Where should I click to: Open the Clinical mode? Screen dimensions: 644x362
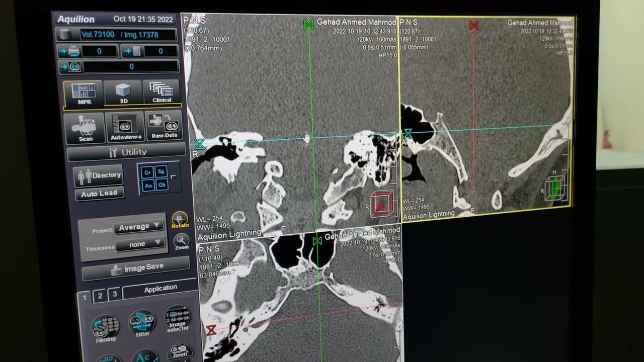(x=162, y=92)
